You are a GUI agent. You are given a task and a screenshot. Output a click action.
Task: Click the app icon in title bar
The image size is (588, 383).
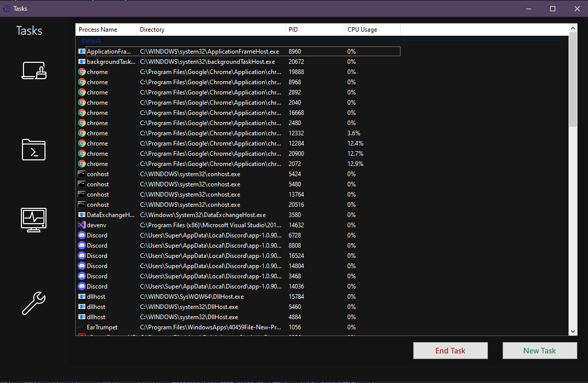(x=6, y=8)
